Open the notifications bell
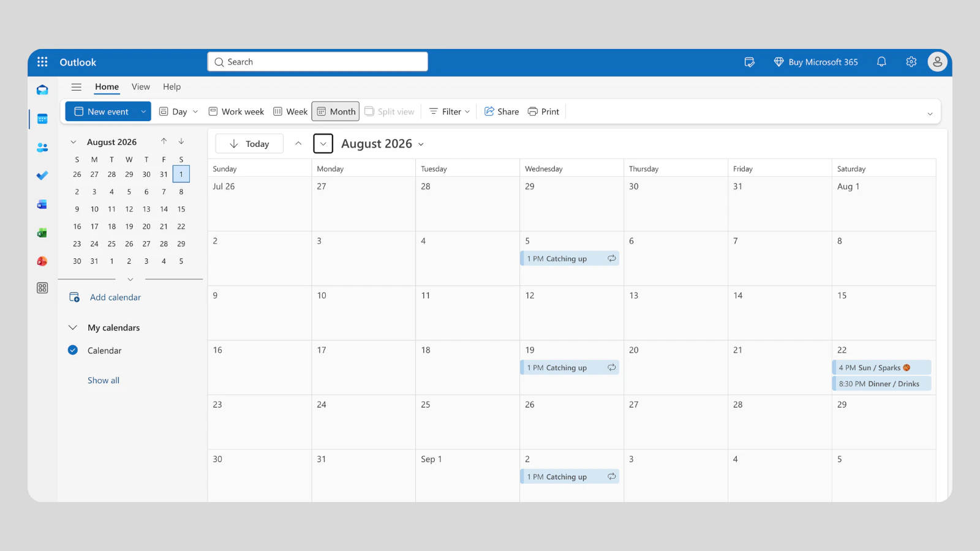Viewport: 980px width, 551px height. tap(881, 62)
